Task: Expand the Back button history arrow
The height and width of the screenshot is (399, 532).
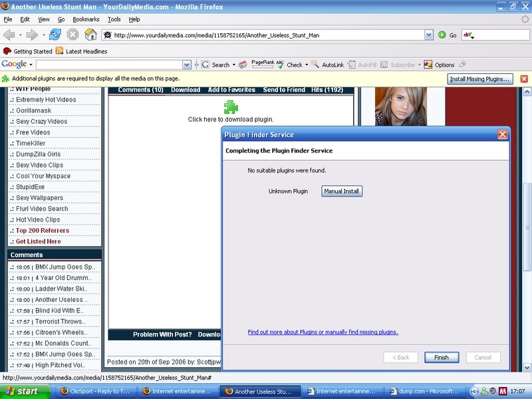Action: pos(19,35)
